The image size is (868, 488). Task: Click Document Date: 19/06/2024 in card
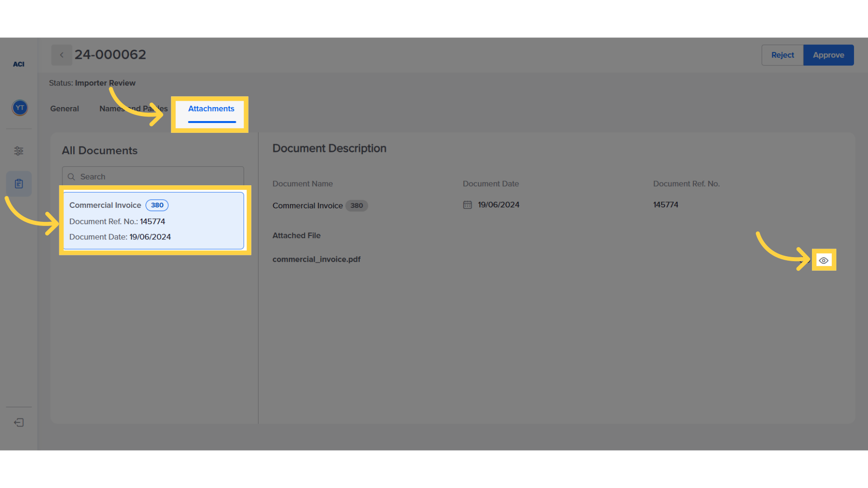(120, 237)
